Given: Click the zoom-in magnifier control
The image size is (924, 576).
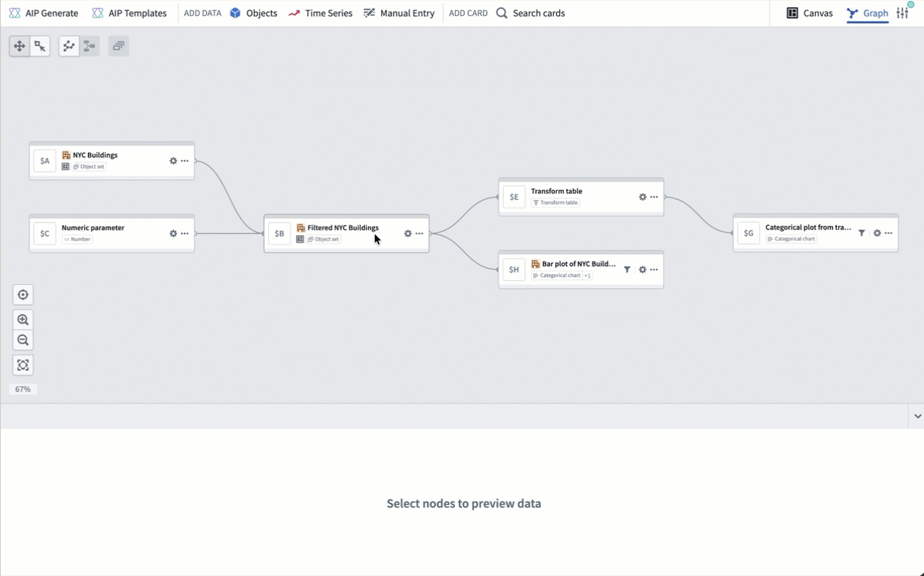Looking at the screenshot, I should (x=22, y=319).
